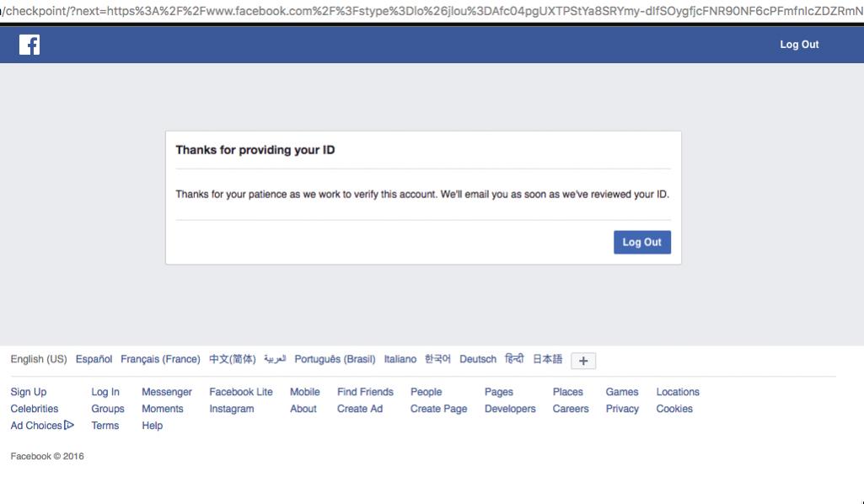Click the Facebook logo icon
This screenshot has height=504, width=864.
click(30, 45)
